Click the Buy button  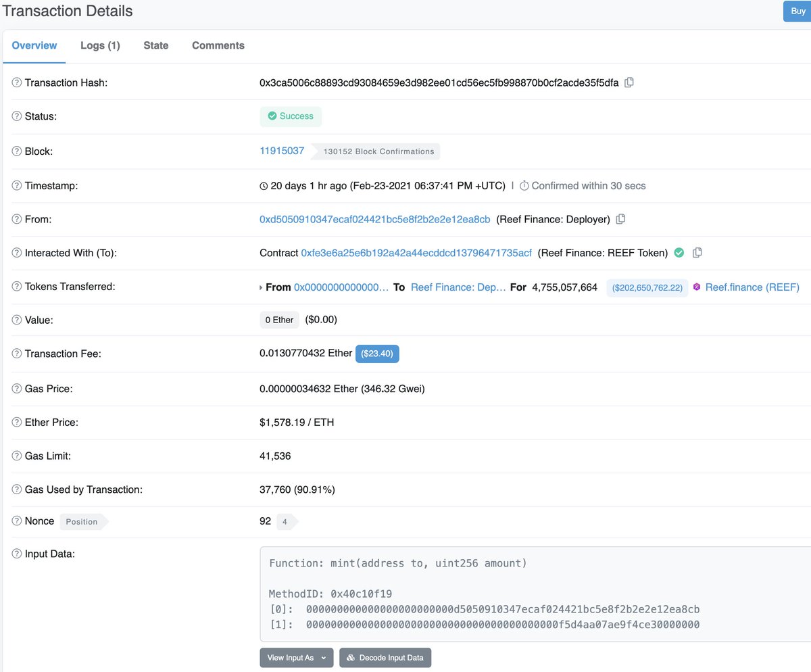(797, 11)
